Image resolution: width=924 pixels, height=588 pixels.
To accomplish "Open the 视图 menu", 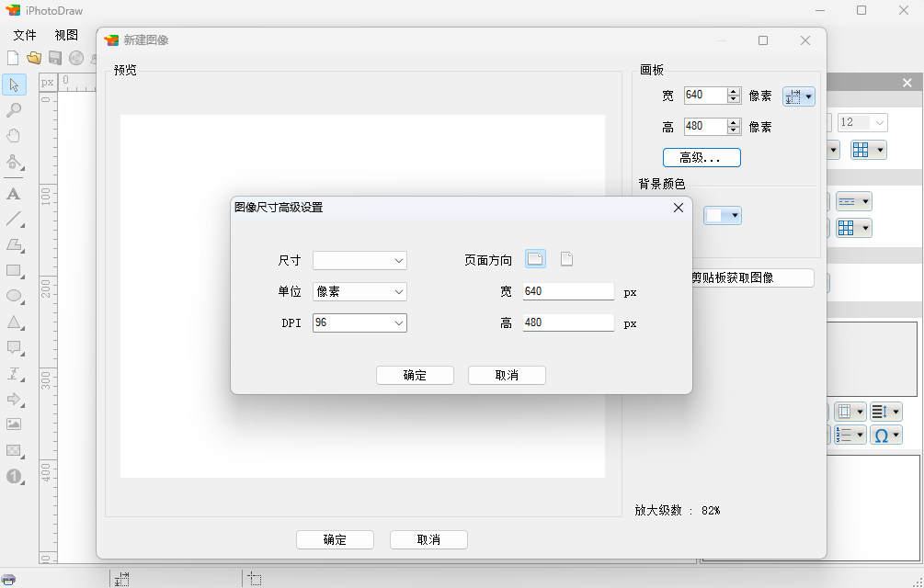I will [66, 35].
